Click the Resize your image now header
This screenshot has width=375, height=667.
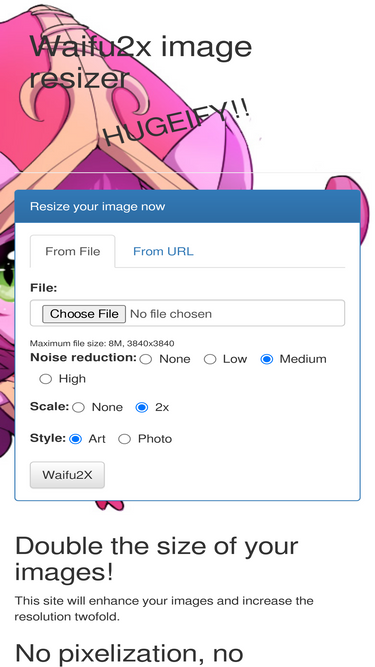click(x=97, y=207)
